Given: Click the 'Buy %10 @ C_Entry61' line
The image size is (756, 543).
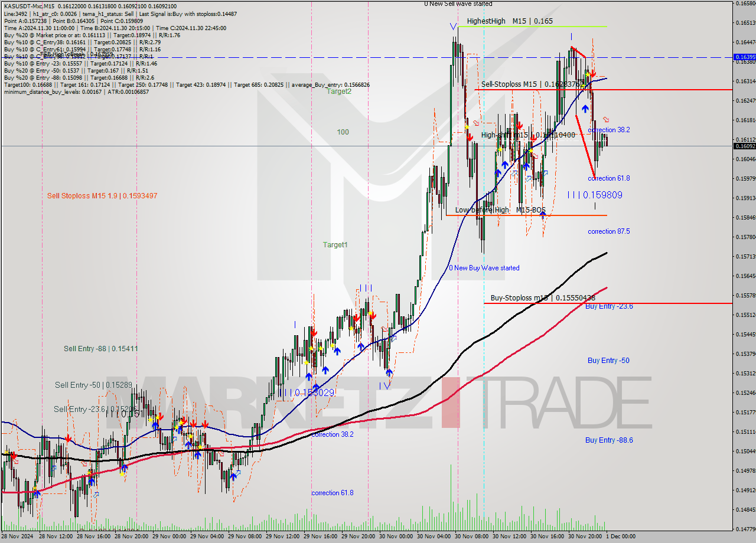Looking at the screenshot, I should click(x=82, y=49).
